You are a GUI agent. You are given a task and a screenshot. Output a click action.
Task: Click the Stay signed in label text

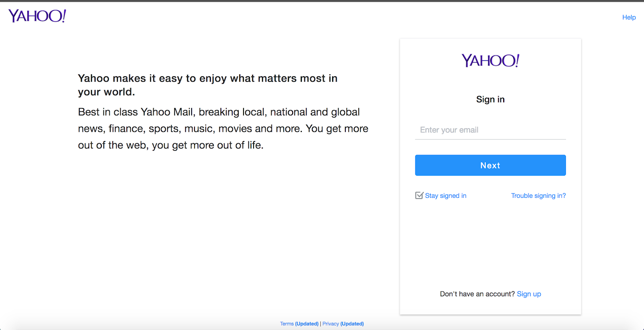click(x=446, y=196)
